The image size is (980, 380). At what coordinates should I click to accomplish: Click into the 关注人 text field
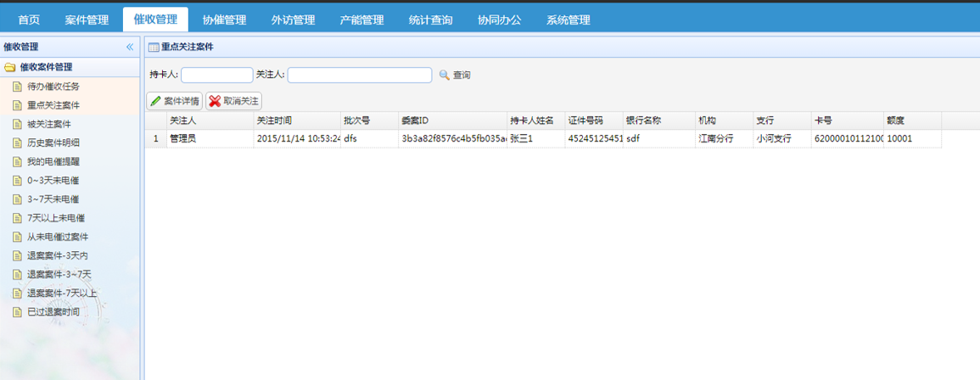click(x=359, y=75)
